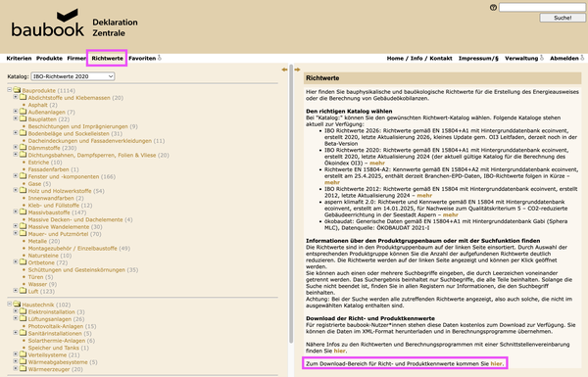588x377 pixels.
Task: Click mehr after Richtwerte EN 15804-A2
Action: [332, 182]
